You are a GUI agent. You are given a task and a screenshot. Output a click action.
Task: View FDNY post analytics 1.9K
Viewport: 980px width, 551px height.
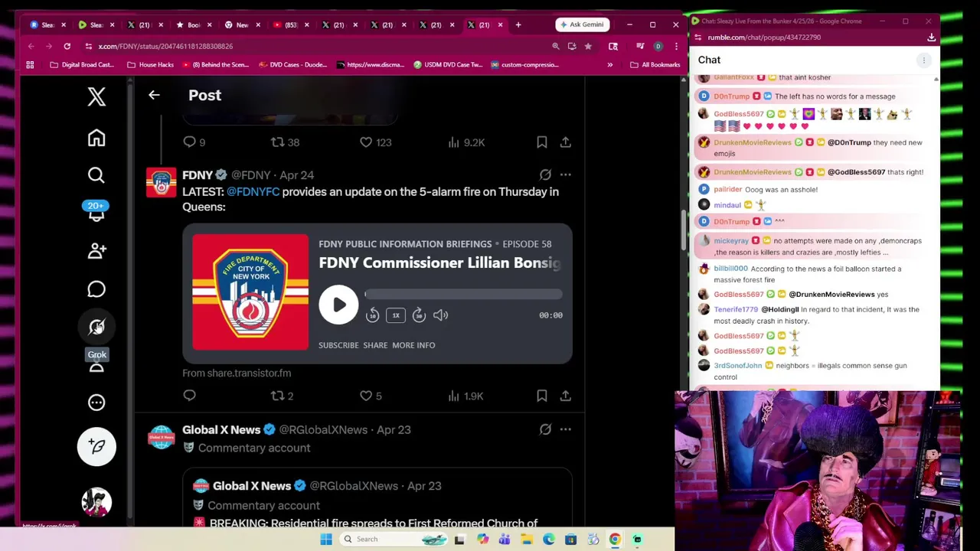tap(465, 396)
